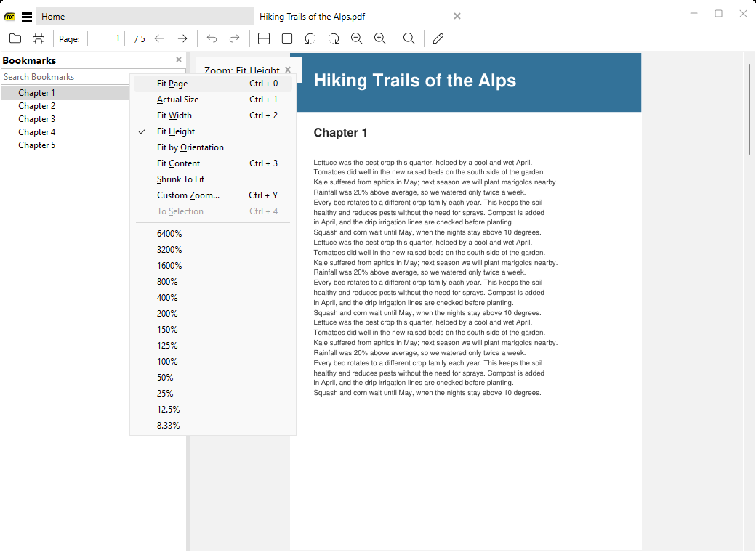
Task: Go to next page with the right arrow
Action: (x=182, y=38)
